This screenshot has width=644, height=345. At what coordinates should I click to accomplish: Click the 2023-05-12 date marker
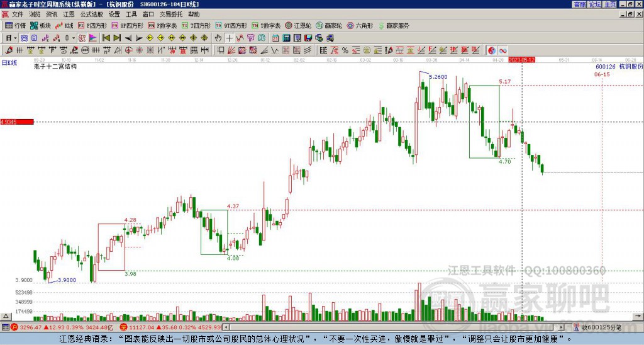tap(521, 60)
